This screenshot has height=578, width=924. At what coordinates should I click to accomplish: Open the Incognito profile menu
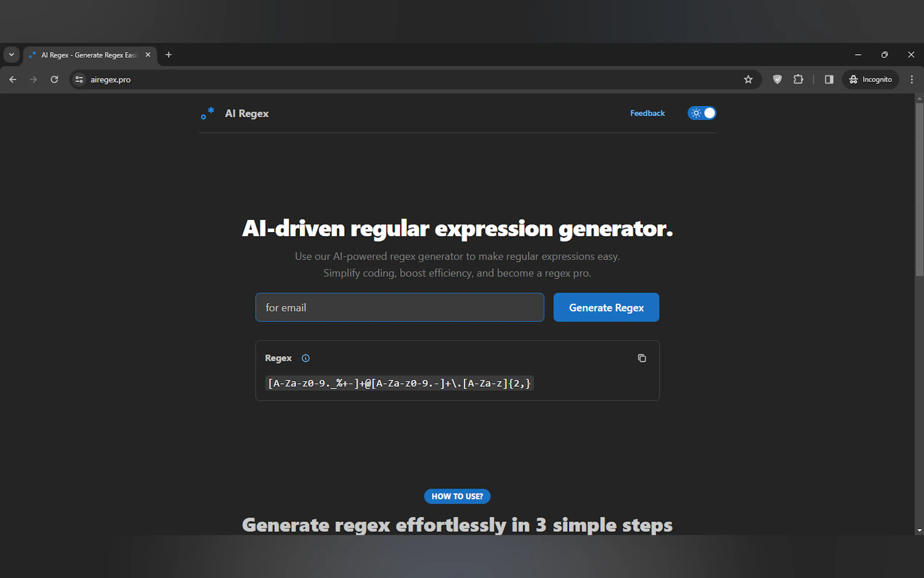pyautogui.click(x=870, y=79)
